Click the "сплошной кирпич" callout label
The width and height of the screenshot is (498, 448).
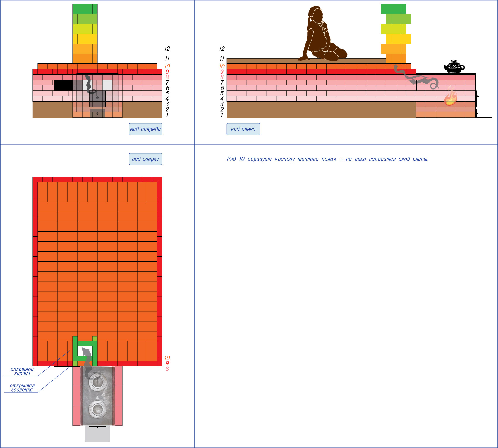[x=22, y=371]
